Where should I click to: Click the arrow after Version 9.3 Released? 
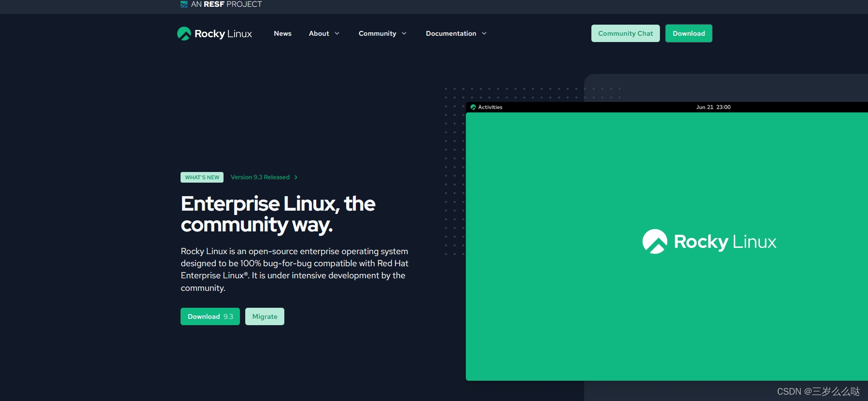click(296, 177)
